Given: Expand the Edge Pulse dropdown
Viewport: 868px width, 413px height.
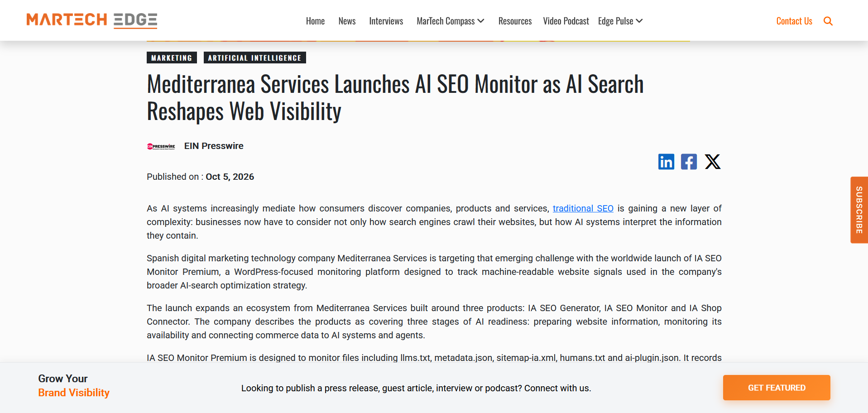Looking at the screenshot, I should pos(620,21).
